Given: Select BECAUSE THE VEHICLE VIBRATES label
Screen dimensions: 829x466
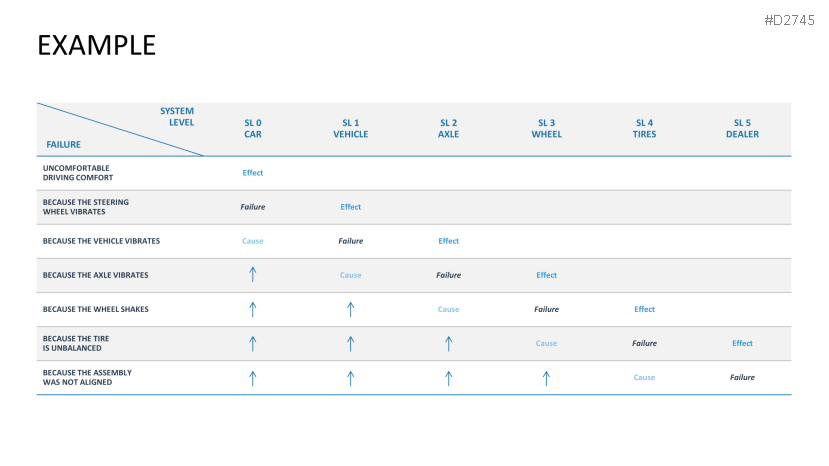Looking at the screenshot, I should click(x=101, y=241).
